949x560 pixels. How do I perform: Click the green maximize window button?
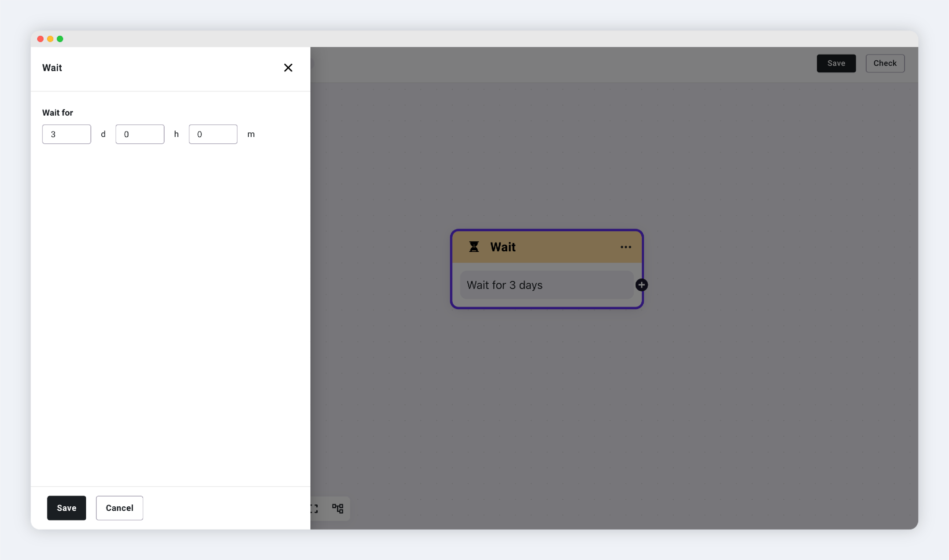tap(60, 39)
